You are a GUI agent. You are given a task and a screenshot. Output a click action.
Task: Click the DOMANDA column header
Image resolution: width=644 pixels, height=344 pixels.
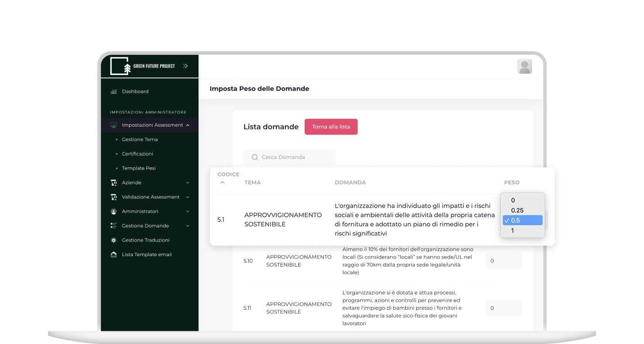pyautogui.click(x=350, y=183)
